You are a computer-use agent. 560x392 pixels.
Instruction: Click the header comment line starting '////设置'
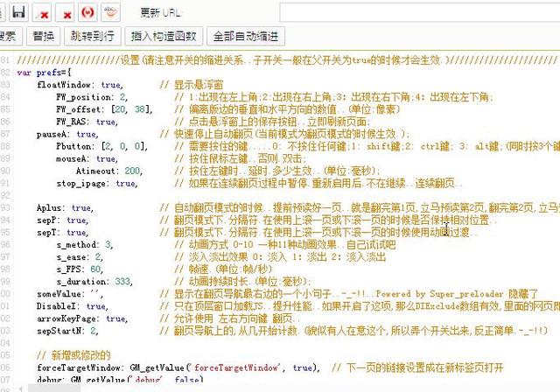tap(288, 60)
